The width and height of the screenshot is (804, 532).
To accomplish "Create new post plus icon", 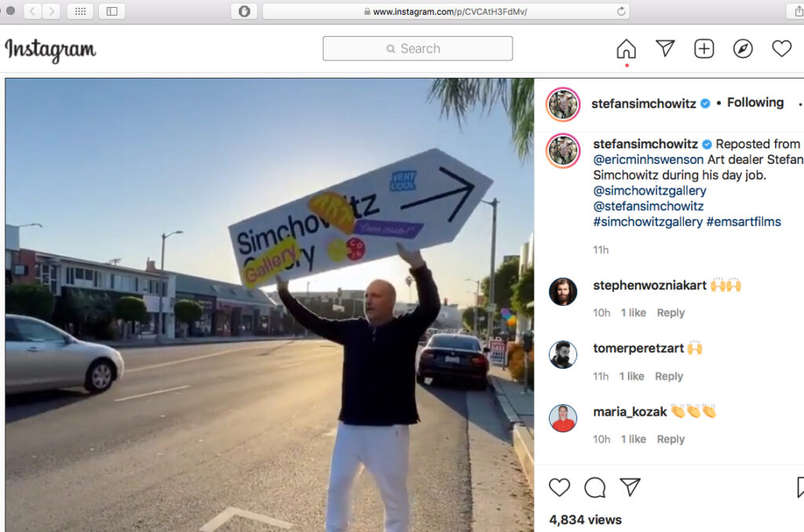I will tap(704, 49).
